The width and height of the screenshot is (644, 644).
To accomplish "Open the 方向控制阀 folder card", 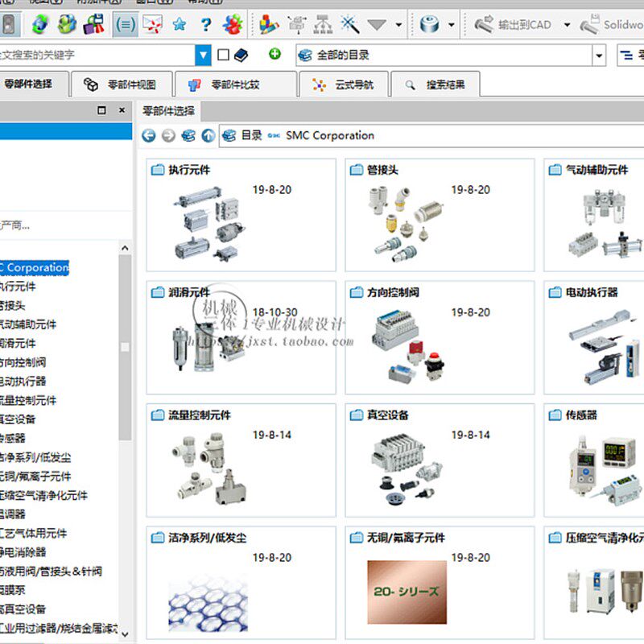I will pyautogui.click(x=440, y=337).
